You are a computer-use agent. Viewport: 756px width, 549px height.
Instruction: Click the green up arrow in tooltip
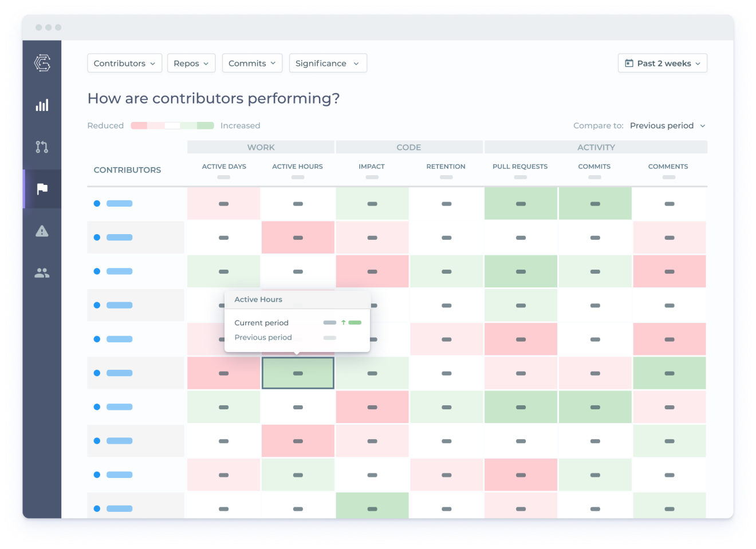[343, 322]
